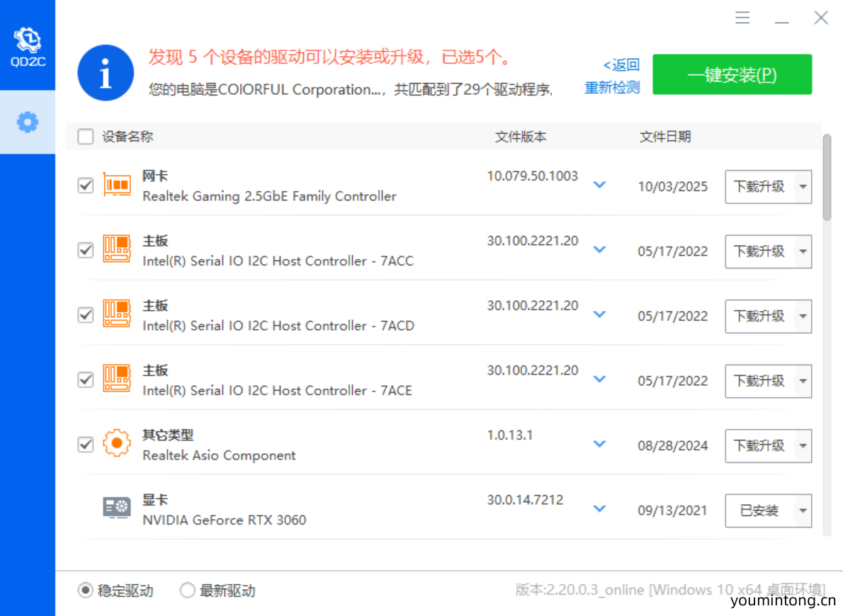Toggle the select-all checkbox beside 设备名称

[86, 137]
